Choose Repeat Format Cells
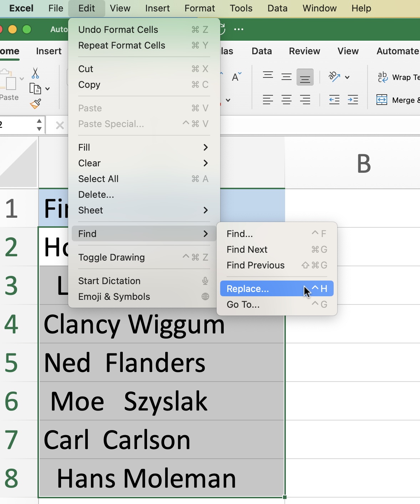Viewport: 420px width, 504px height. coord(144,45)
